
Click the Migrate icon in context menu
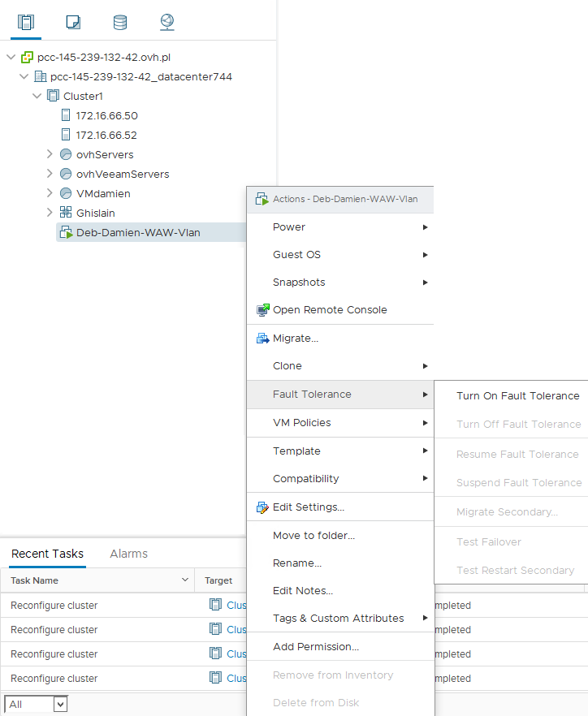(x=262, y=339)
